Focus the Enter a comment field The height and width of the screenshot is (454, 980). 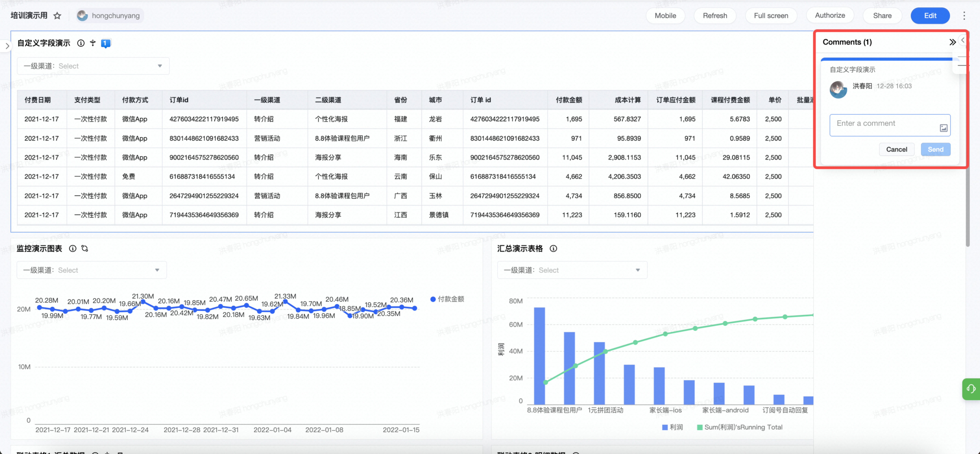(890, 125)
